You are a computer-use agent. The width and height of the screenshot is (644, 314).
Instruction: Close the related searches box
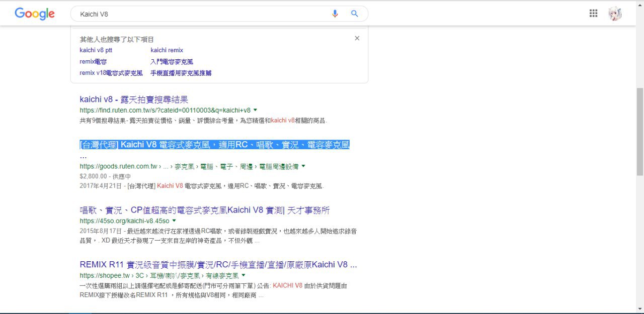pos(357,38)
